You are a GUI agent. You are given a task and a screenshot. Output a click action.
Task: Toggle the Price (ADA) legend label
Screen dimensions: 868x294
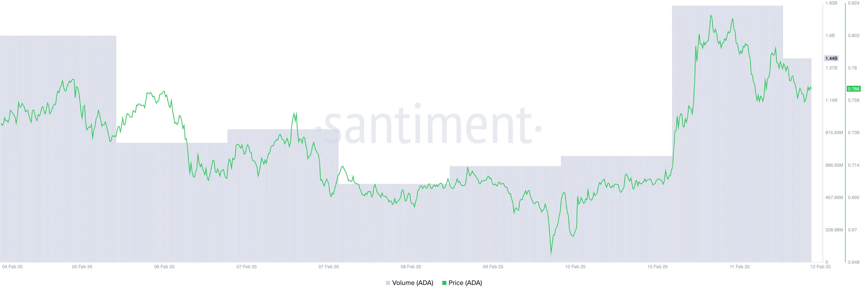(x=465, y=283)
